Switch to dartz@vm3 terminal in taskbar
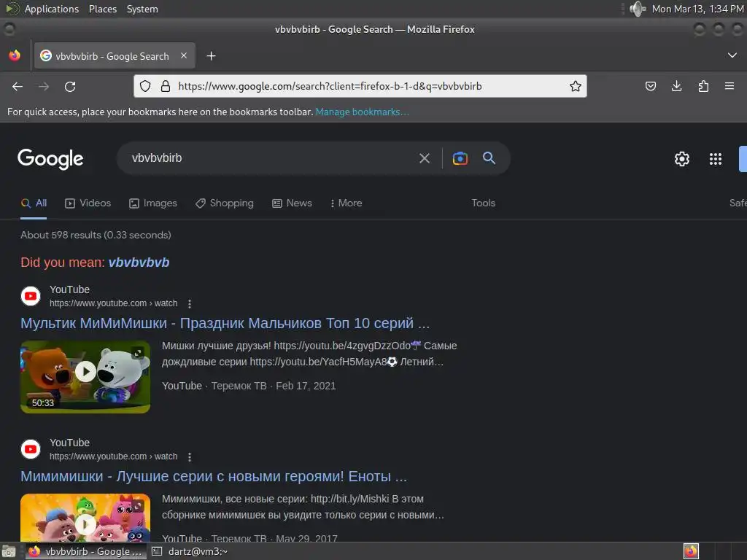747x560 pixels. [x=190, y=551]
